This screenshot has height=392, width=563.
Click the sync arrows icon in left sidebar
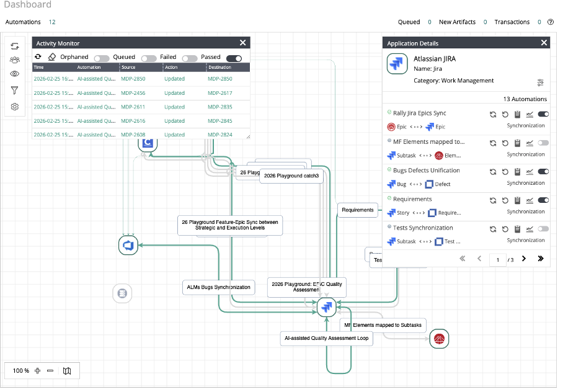pyautogui.click(x=15, y=47)
